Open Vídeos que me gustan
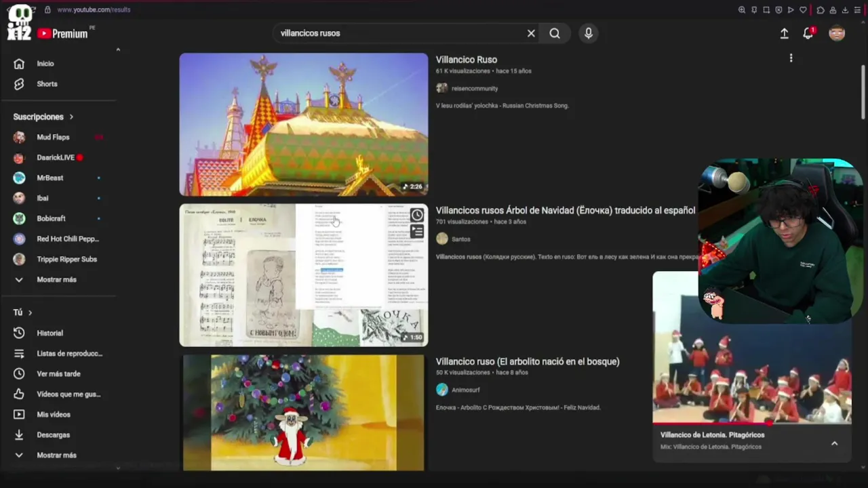Screen dimensions: 868x488 [x=68, y=394]
